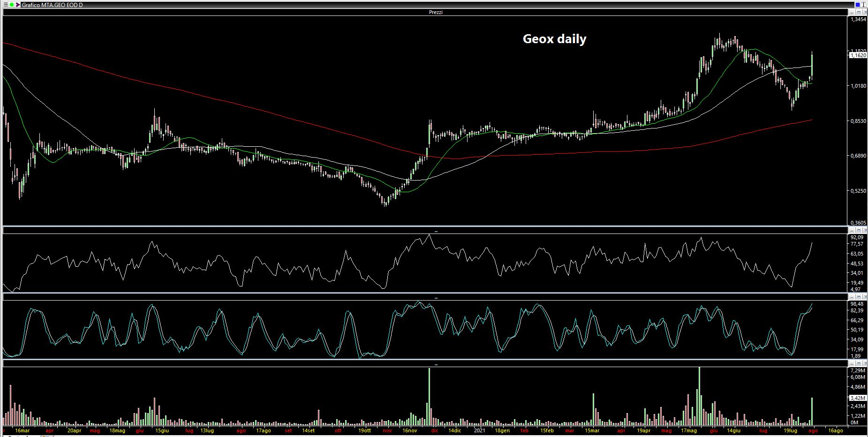
Task: Click the 16mar date on time axis
Action: [22, 430]
